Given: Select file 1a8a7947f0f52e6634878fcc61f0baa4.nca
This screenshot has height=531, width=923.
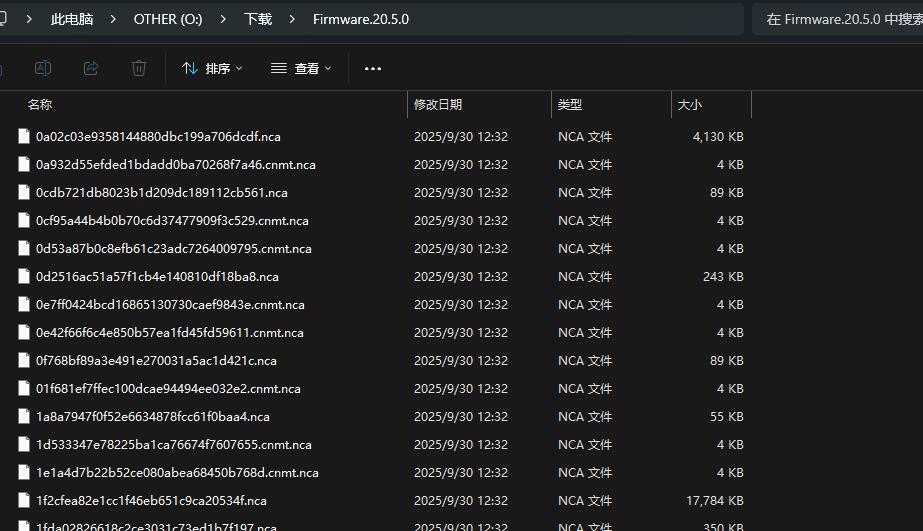Looking at the screenshot, I should pos(152,416).
